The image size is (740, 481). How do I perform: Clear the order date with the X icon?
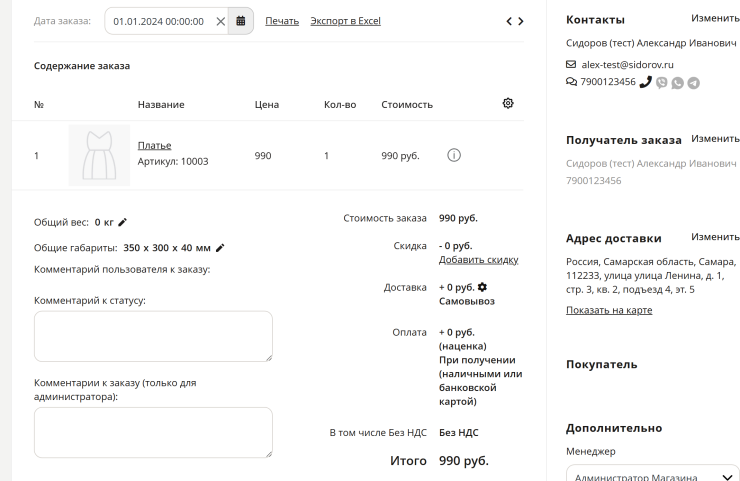pos(220,21)
